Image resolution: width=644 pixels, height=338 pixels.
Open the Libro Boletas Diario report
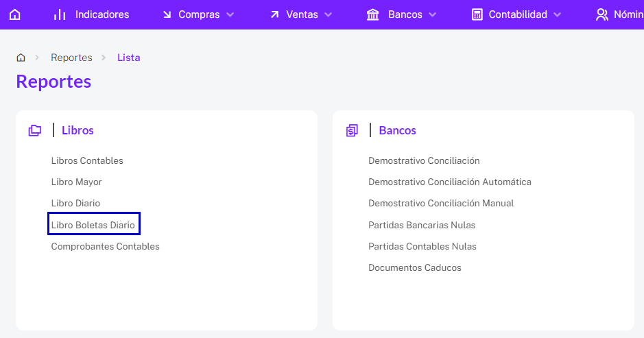point(93,225)
